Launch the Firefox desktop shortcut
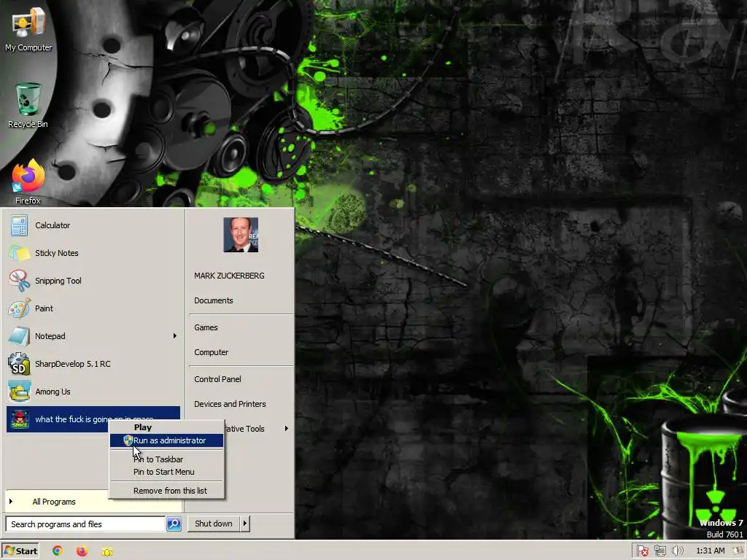Screen dimensions: 747x560 click(28, 182)
